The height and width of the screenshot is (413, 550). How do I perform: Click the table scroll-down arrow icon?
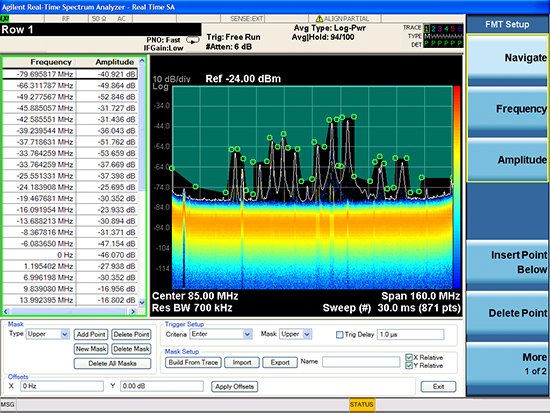pos(142,302)
